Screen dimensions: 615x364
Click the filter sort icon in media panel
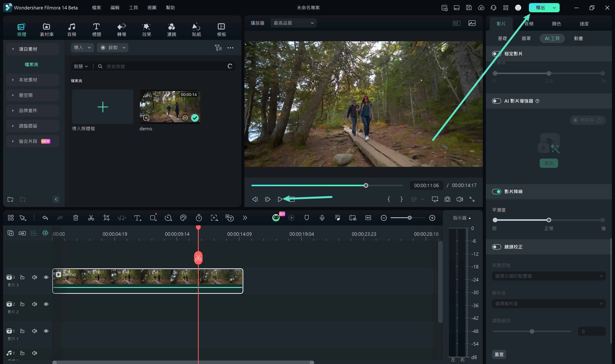click(x=218, y=48)
